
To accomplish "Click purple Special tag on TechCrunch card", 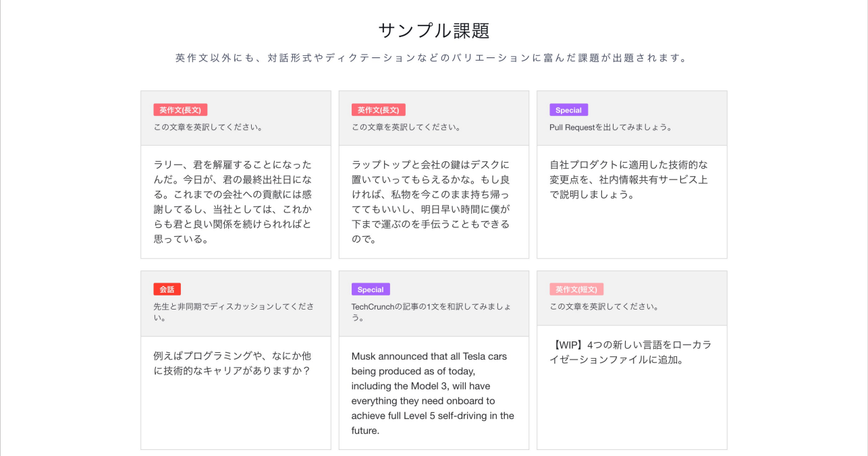I will click(x=371, y=289).
